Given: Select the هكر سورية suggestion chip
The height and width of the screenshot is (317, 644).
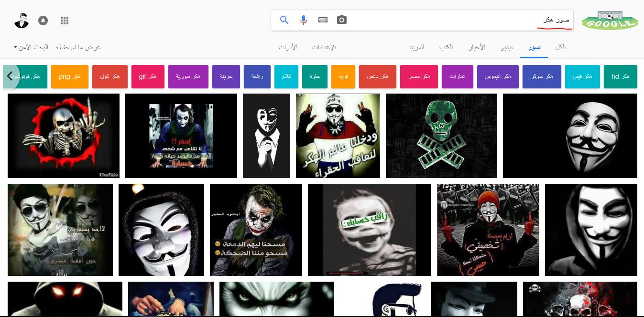Looking at the screenshot, I should [188, 77].
